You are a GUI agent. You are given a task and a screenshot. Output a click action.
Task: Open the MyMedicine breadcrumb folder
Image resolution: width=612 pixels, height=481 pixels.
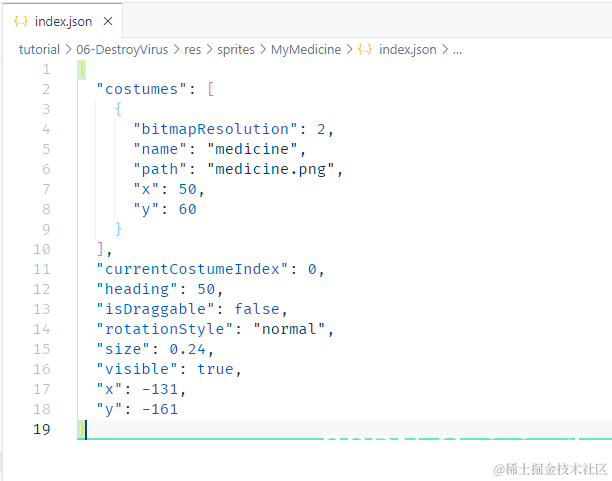click(x=306, y=50)
